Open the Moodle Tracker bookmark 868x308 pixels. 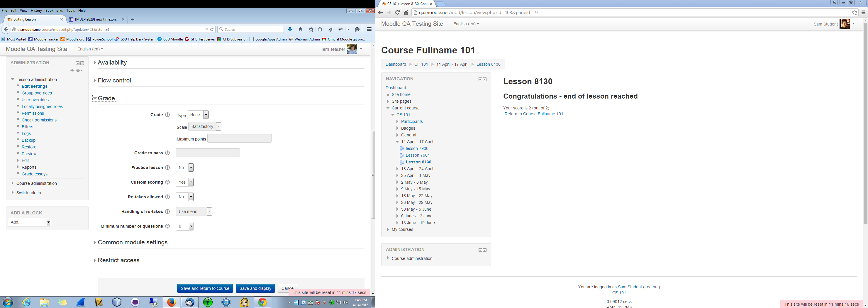(43, 39)
